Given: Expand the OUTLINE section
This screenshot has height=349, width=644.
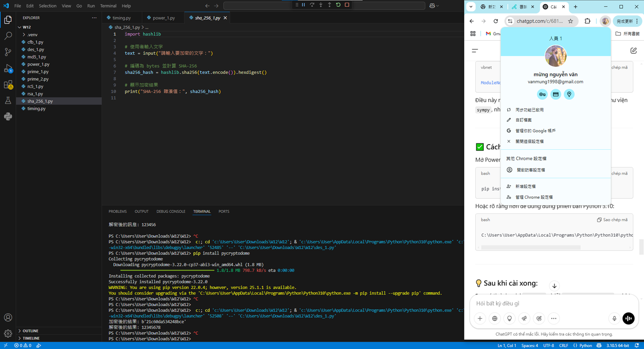Looking at the screenshot, I should (30, 331).
